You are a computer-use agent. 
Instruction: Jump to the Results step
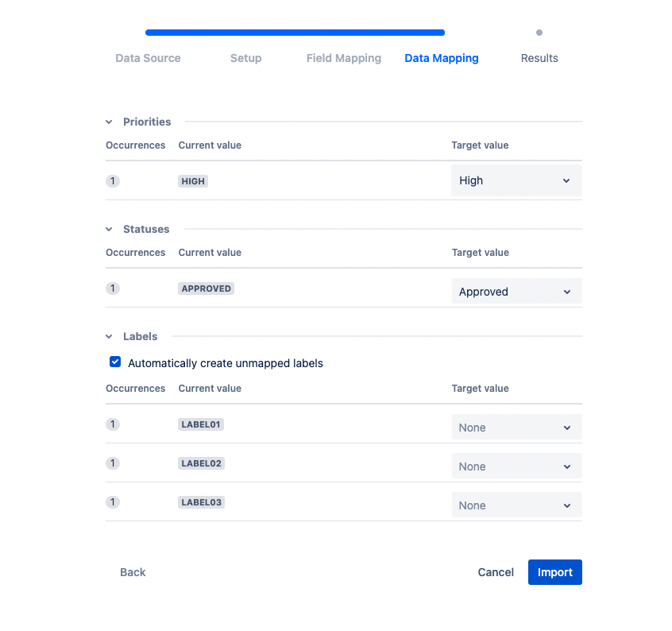(x=539, y=58)
